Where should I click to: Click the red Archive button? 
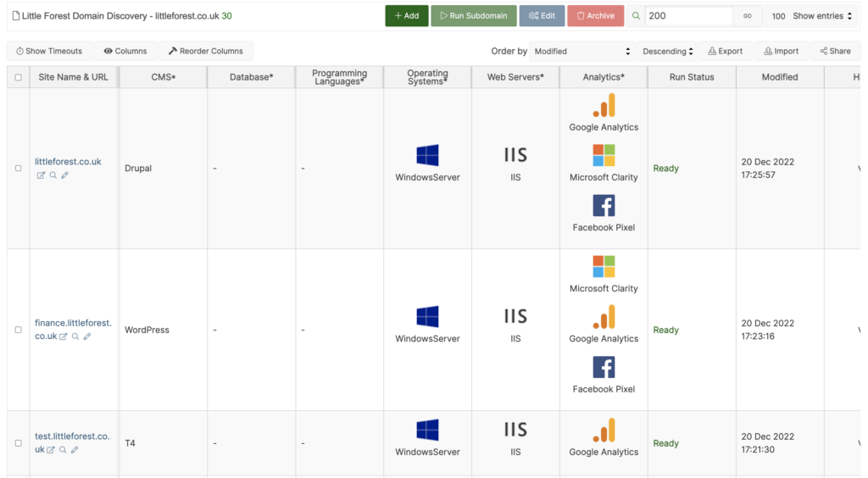(x=596, y=16)
